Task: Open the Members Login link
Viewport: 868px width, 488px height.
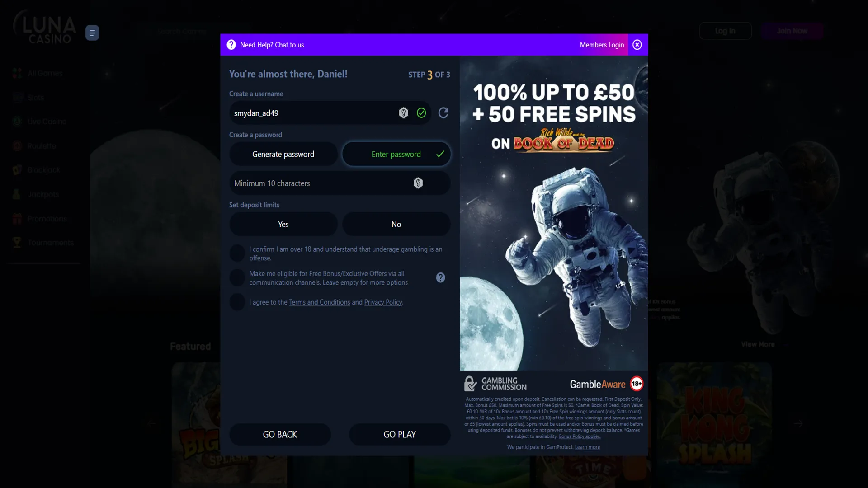Action: coord(602,45)
